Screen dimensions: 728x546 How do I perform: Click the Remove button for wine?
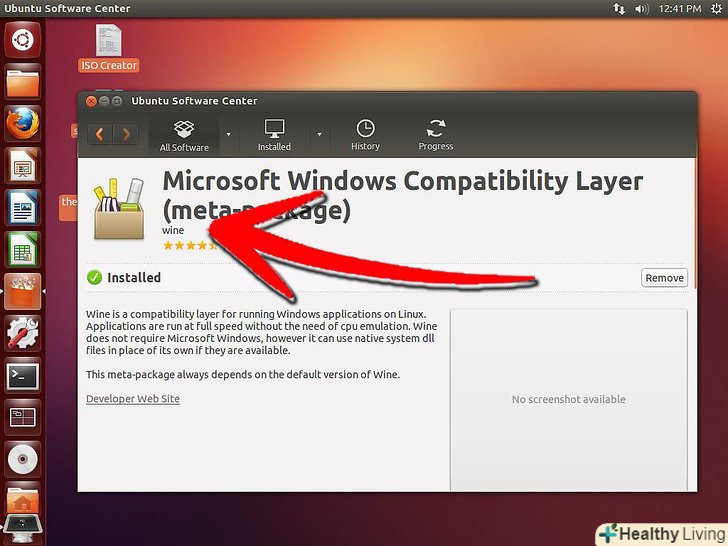point(664,278)
